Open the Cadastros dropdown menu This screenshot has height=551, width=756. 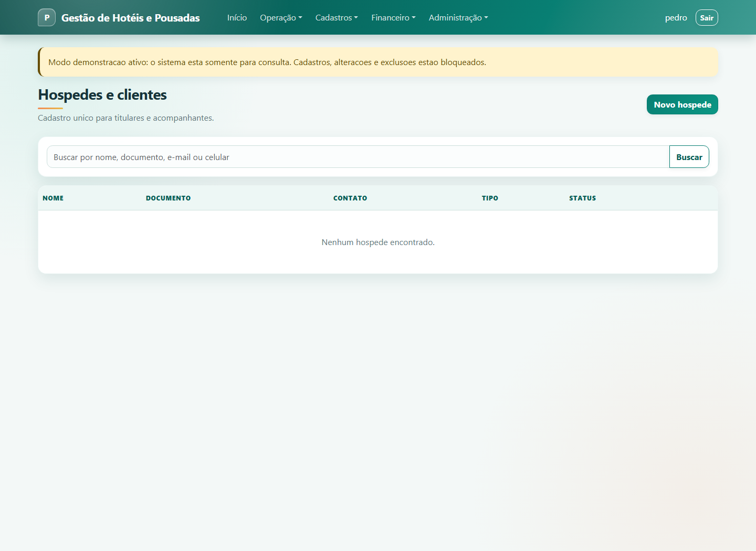337,17
